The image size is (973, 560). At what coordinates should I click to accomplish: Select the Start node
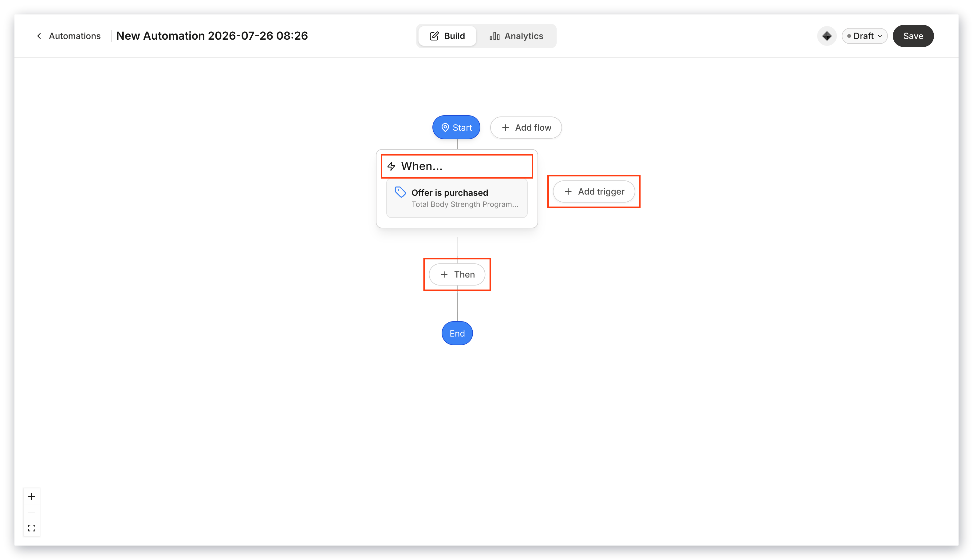[456, 127]
